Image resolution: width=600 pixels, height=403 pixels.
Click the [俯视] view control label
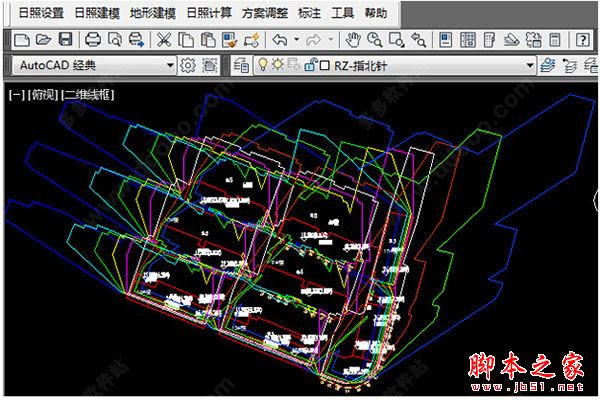pos(43,95)
